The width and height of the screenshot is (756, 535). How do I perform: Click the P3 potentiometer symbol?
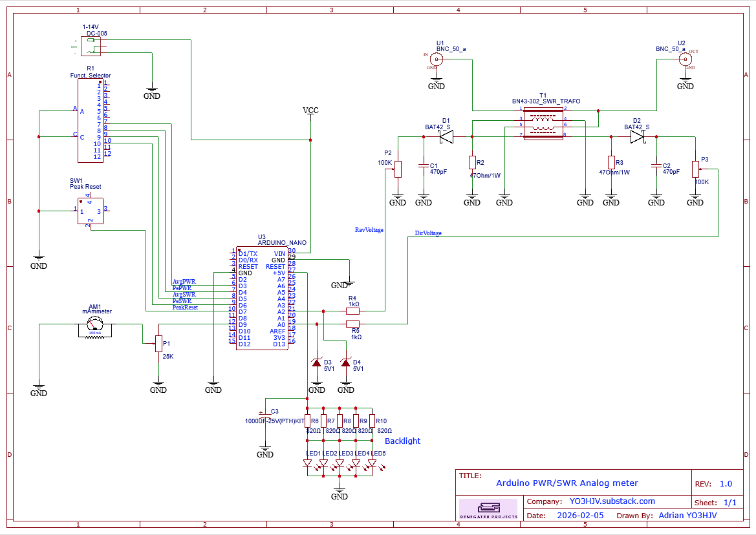(x=695, y=169)
